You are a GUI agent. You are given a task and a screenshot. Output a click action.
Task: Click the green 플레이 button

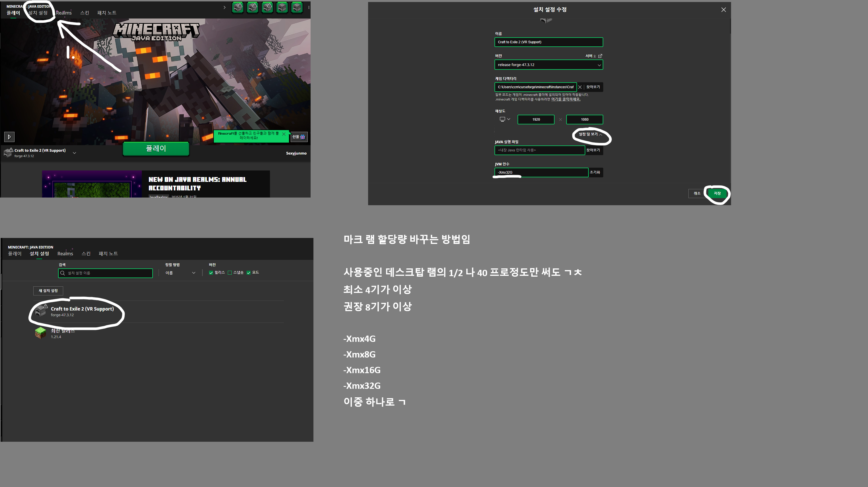156,149
